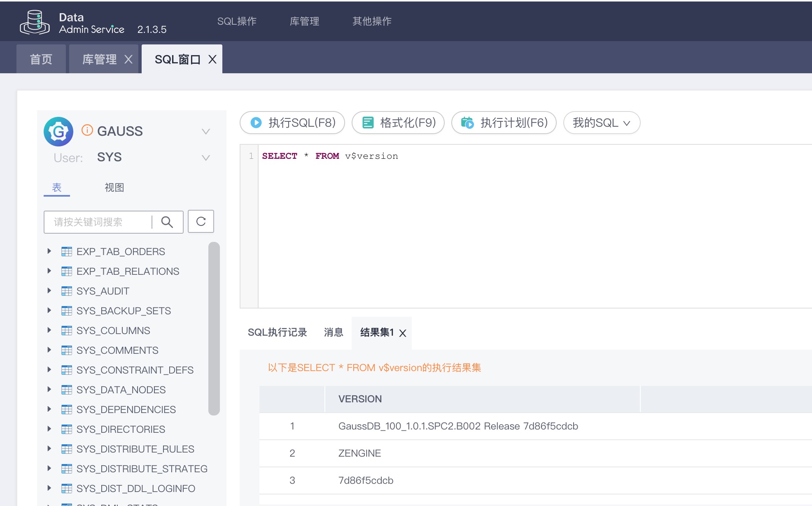Click the refresh icon beside the search box
Viewport: 812px width, 506px height.
201,222
